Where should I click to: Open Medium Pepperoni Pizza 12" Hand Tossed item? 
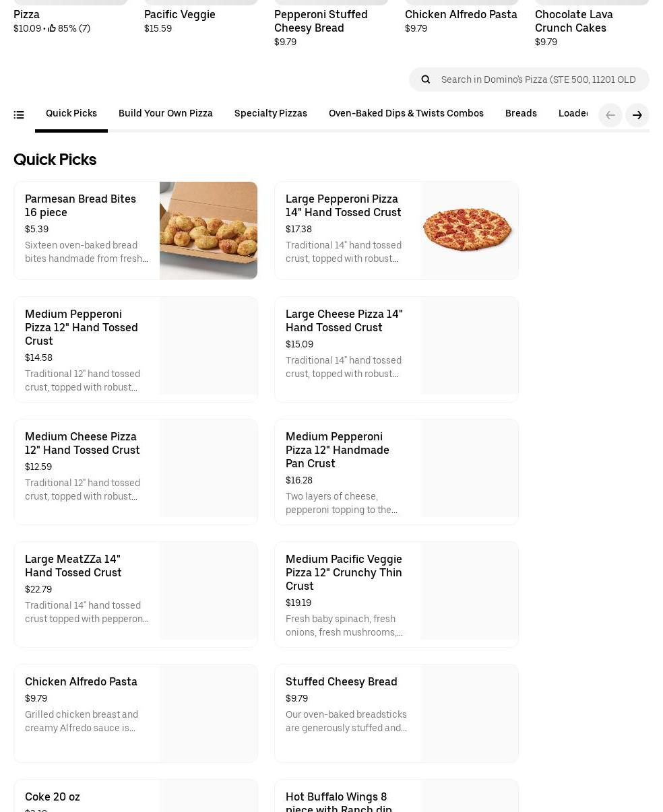point(82,327)
